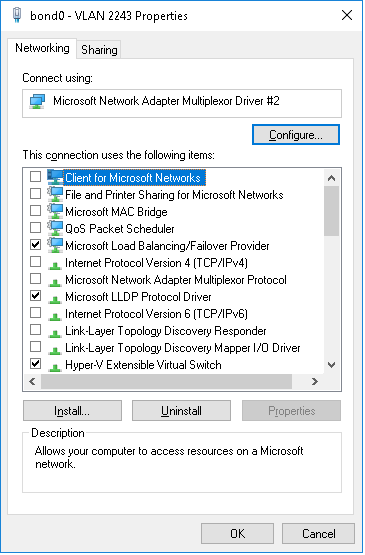Click the horizontal scroll right arrow

[314, 382]
